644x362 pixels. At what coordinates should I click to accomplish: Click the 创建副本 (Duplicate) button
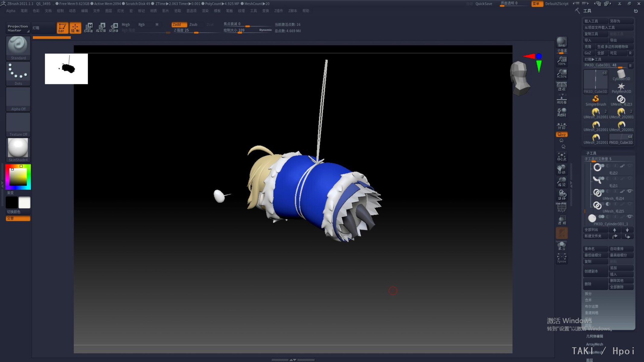pyautogui.click(x=596, y=271)
